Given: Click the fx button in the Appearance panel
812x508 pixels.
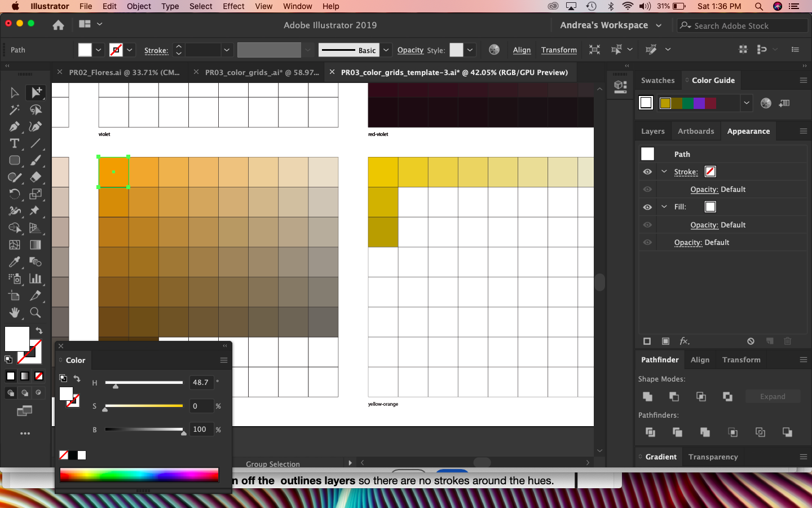Looking at the screenshot, I should point(685,341).
